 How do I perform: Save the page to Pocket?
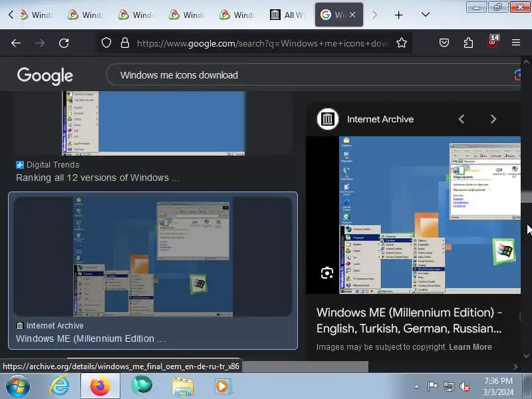click(444, 43)
